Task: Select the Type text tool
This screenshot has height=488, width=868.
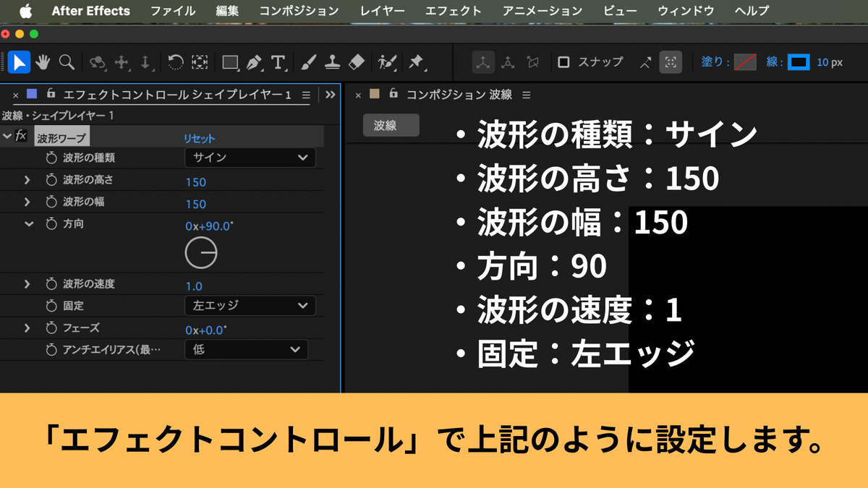Action: [278, 63]
